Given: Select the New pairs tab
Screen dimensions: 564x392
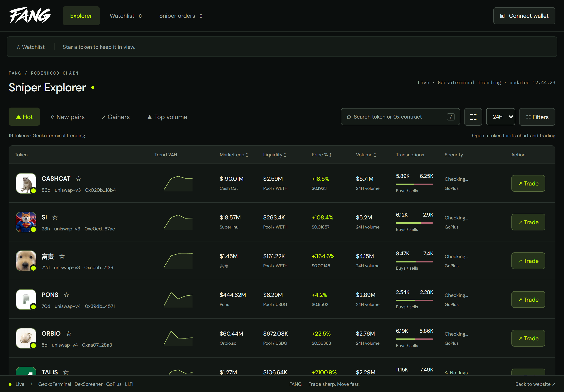Looking at the screenshot, I should click(67, 117).
